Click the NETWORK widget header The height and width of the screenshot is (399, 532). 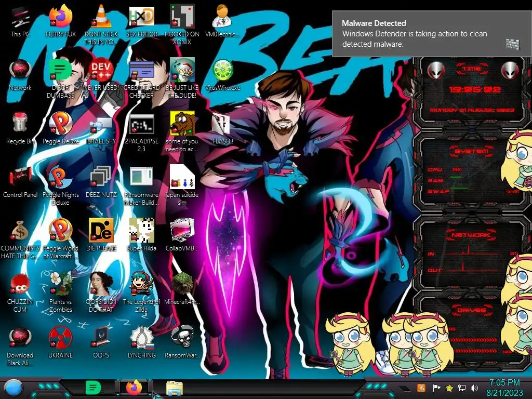click(471, 234)
